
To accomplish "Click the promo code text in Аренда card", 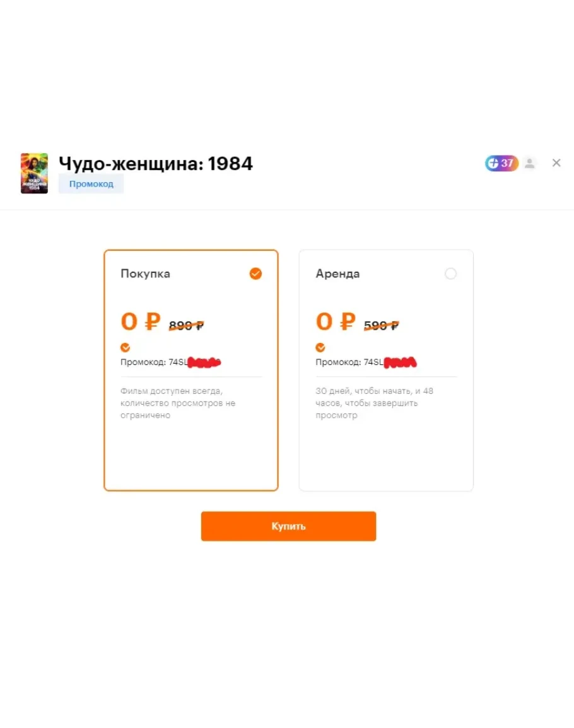I will [366, 362].
